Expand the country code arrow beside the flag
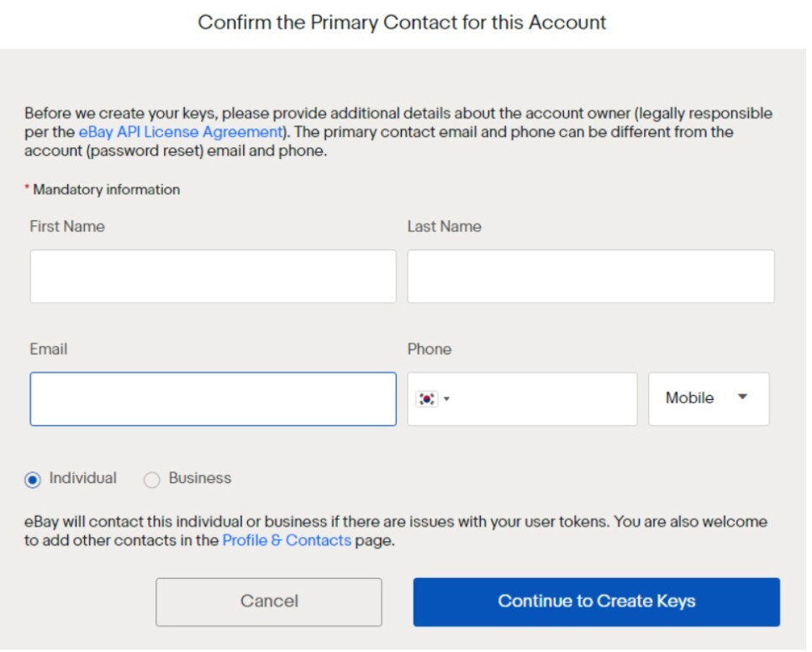 [x=446, y=399]
